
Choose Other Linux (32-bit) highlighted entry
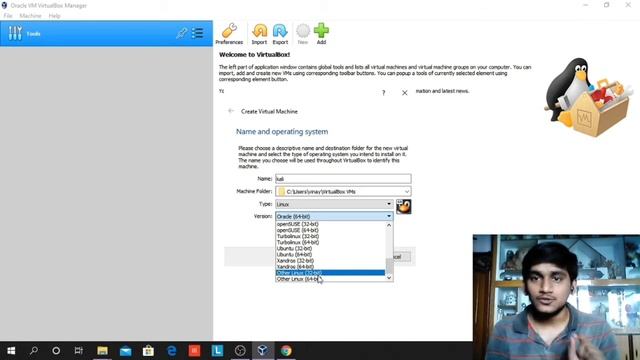pyautogui.click(x=330, y=273)
